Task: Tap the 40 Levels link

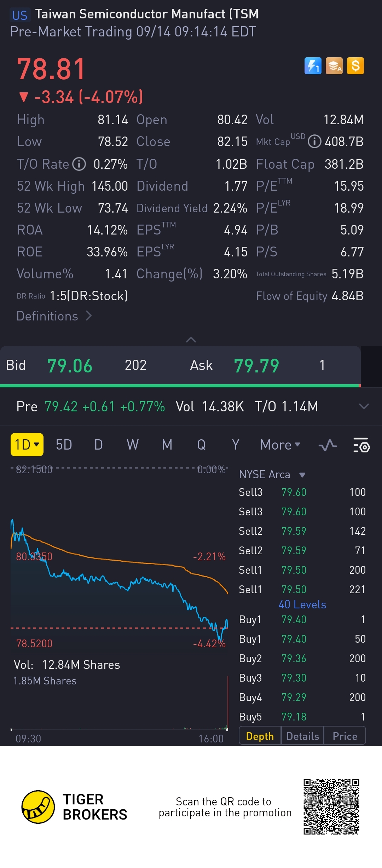Action: (x=302, y=604)
